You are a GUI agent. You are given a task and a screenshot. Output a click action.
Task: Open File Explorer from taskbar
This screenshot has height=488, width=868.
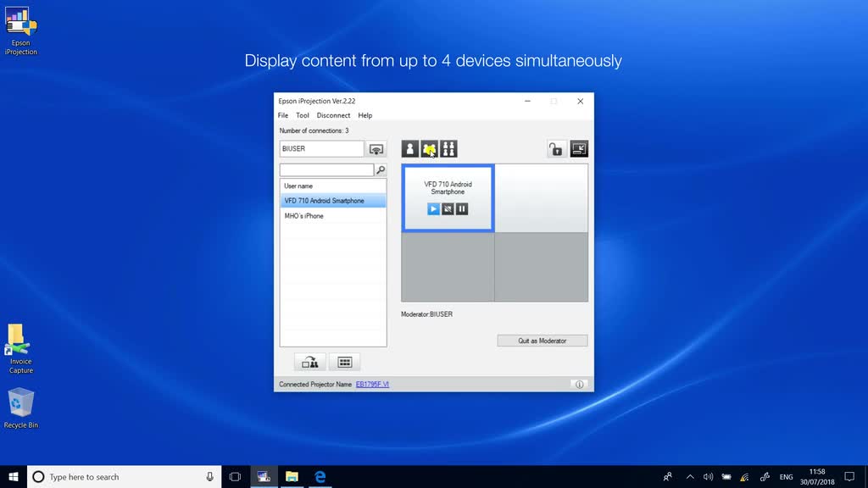(x=292, y=477)
